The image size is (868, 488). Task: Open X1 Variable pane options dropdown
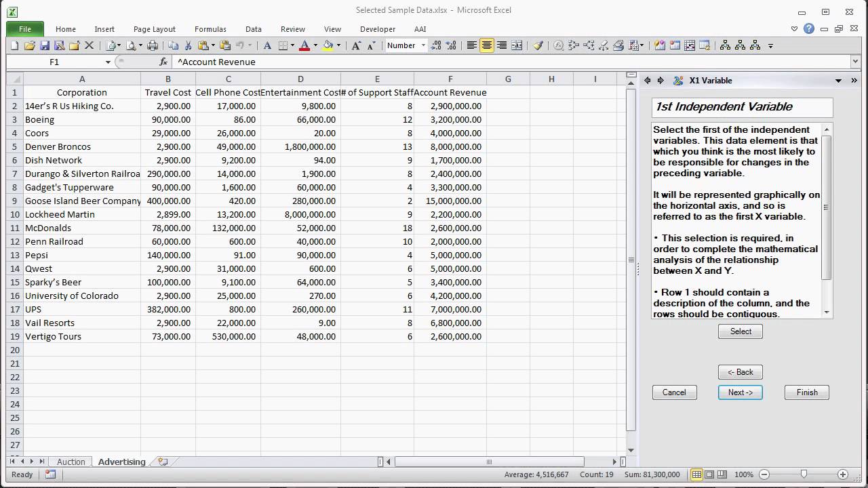(x=837, y=80)
